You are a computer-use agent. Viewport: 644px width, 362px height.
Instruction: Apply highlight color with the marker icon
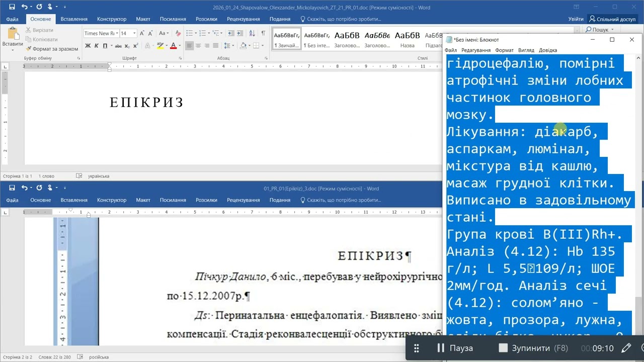pos(160,45)
